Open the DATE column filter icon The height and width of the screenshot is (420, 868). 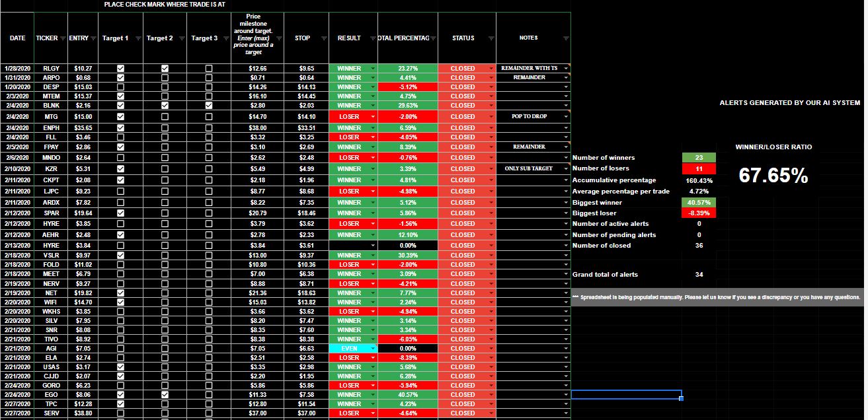(30, 39)
